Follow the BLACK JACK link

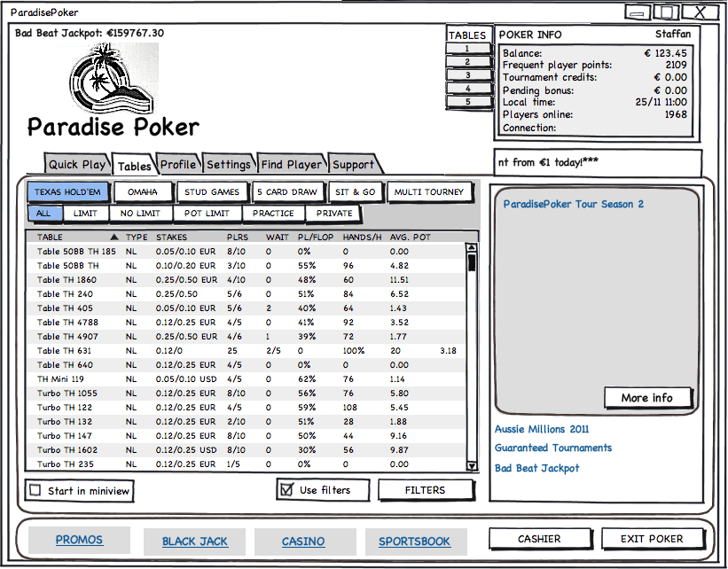point(195,542)
